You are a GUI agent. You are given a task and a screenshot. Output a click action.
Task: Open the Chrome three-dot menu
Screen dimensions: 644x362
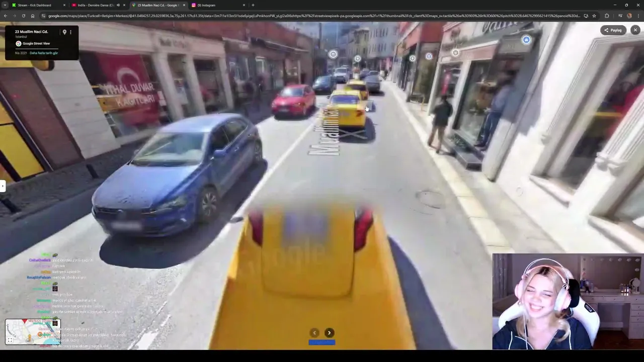638,16
